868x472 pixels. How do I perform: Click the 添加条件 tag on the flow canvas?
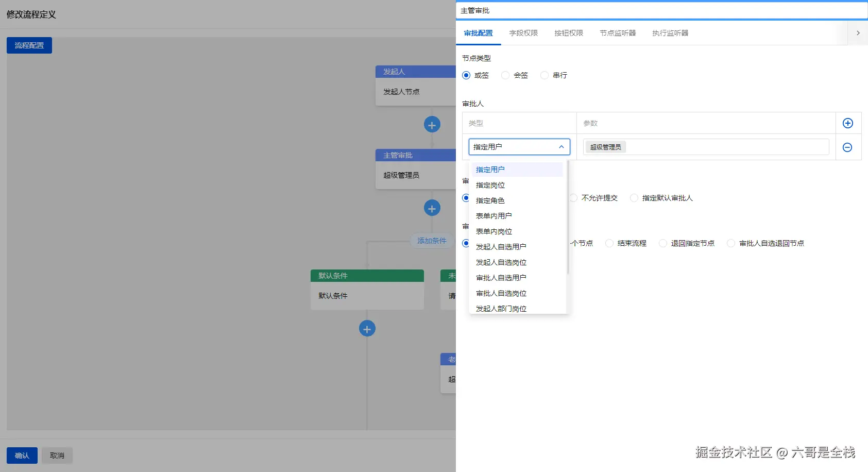432,240
